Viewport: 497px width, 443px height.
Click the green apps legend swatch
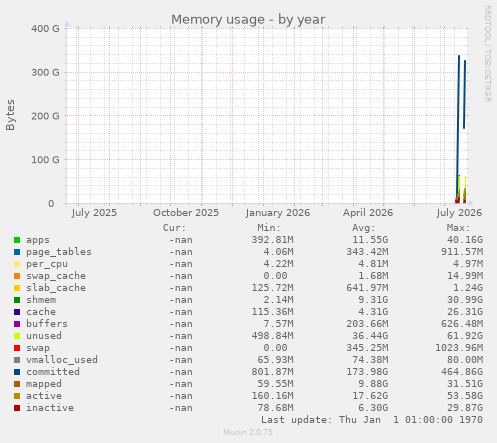tap(17, 240)
